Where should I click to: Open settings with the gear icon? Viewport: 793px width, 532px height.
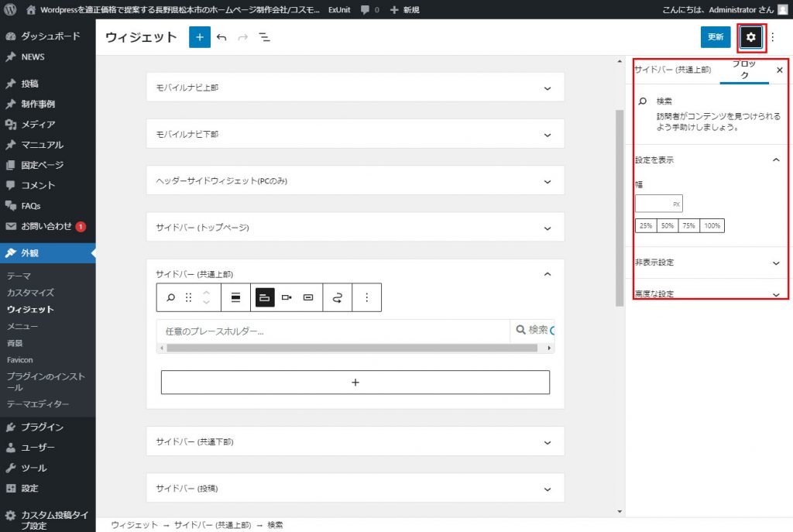tap(750, 37)
